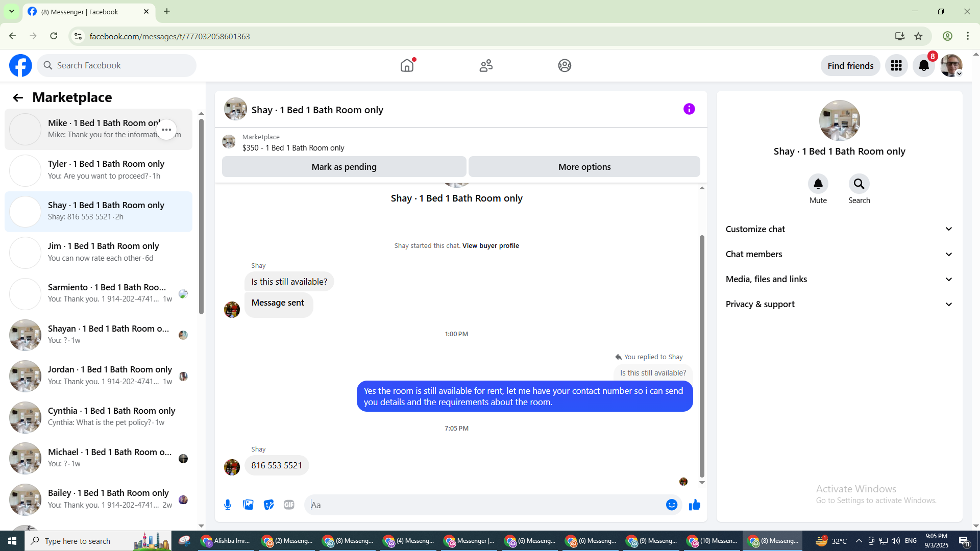Click the quoted Is this still available reply
Screen dimensions: 980x551
(x=653, y=373)
